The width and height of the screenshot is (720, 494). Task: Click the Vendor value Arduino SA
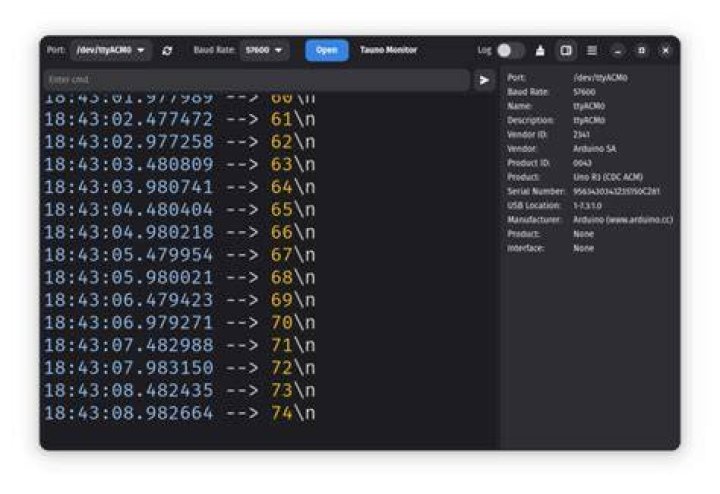pyautogui.click(x=595, y=149)
